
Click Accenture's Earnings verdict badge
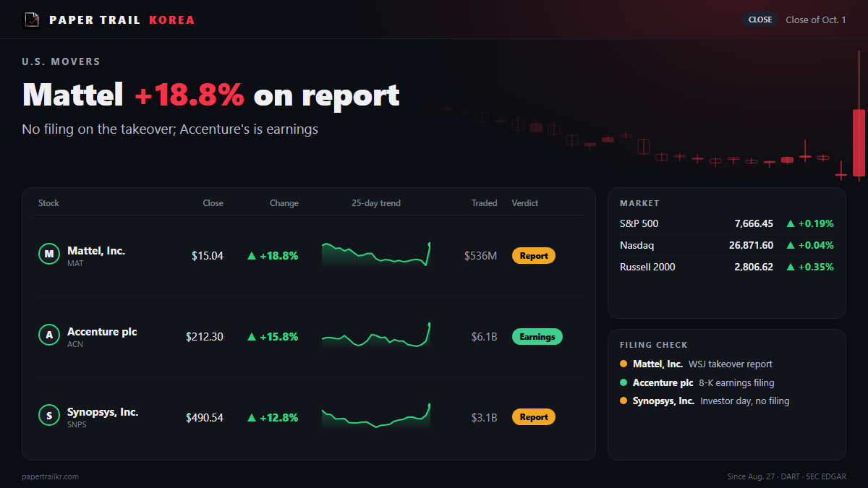(537, 336)
